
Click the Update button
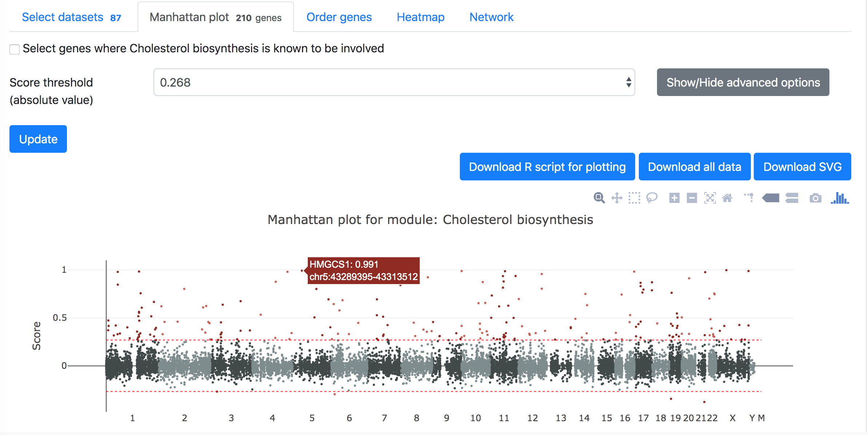pos(37,138)
